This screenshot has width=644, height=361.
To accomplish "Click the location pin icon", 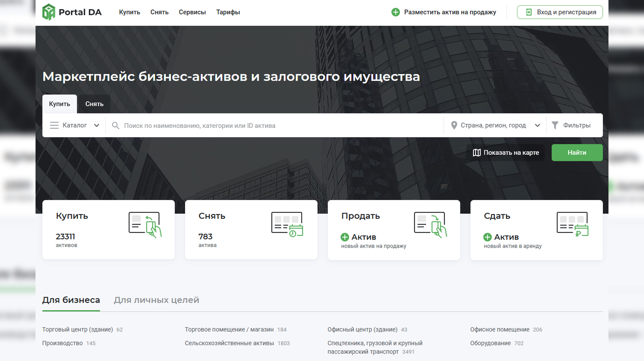I will coord(454,126).
